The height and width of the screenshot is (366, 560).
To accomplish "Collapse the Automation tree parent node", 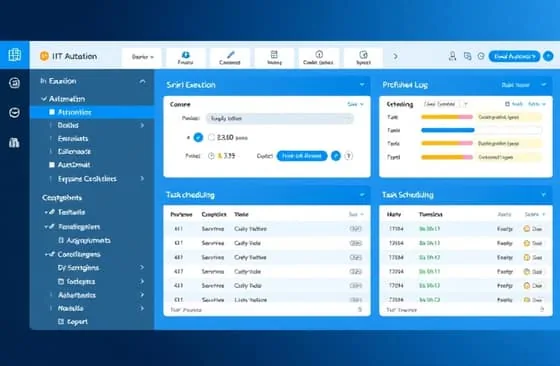I will pos(44,99).
